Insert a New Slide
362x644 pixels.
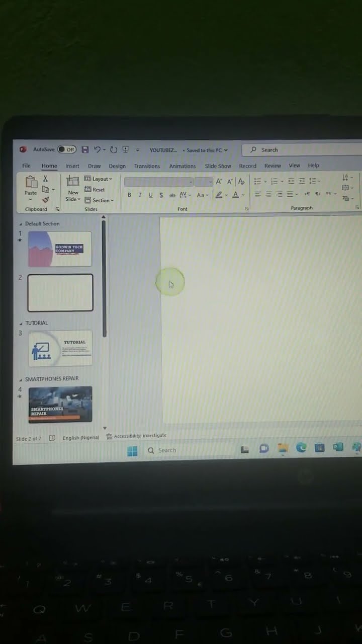click(x=73, y=188)
